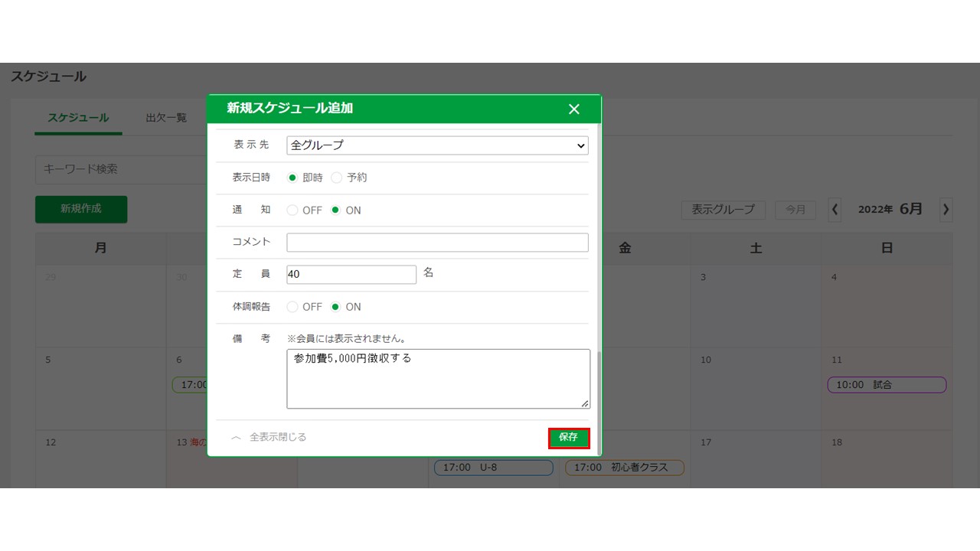Open the 表示先 全グループ dropdown
Viewport: 980px width, 551px height.
pyautogui.click(x=437, y=145)
